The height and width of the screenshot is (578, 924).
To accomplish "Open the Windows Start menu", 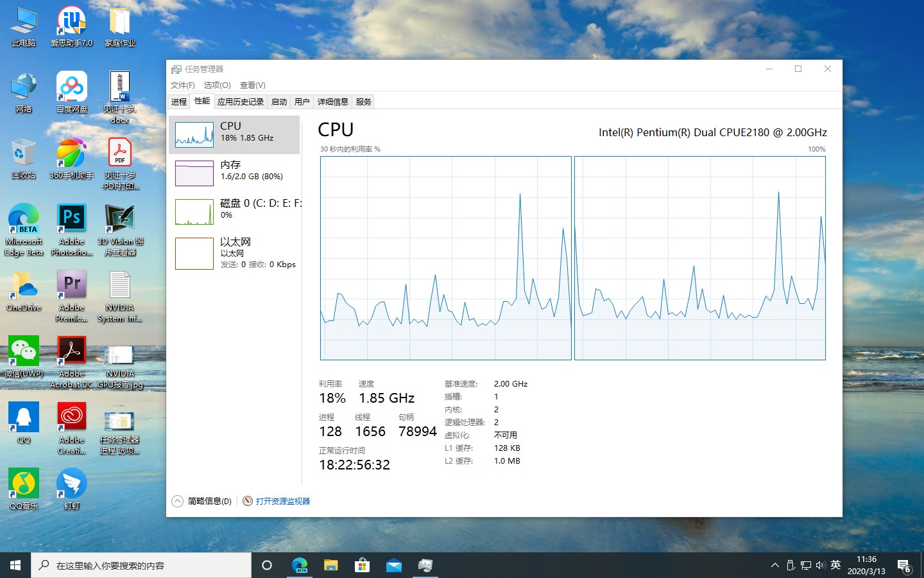I will coord(15,565).
